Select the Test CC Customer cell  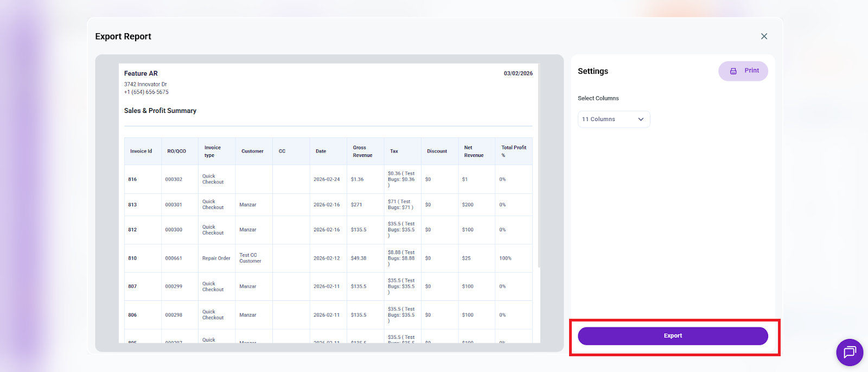point(250,258)
